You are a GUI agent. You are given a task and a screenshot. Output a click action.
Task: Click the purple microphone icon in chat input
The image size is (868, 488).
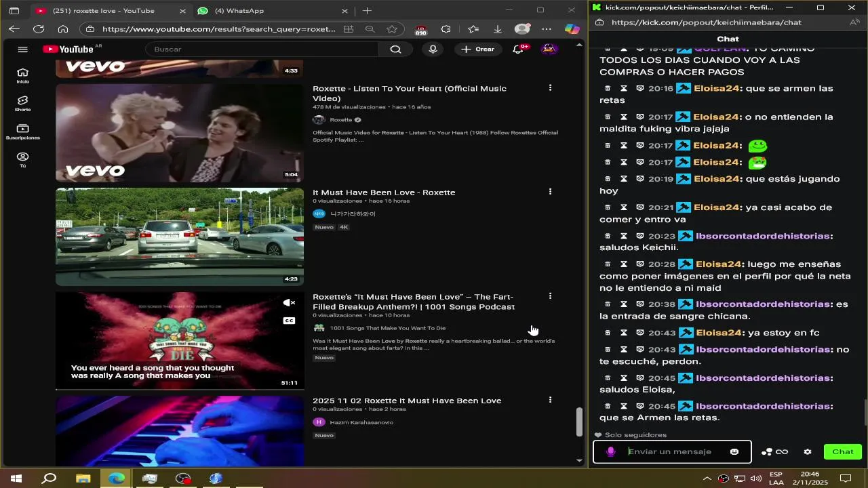pos(611,452)
